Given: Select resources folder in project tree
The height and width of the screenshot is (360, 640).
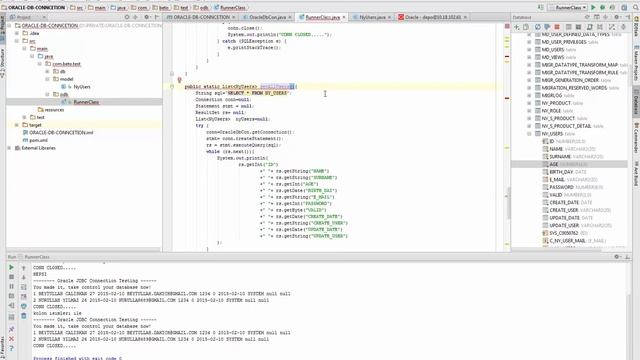Looking at the screenshot, I should click(x=54, y=110).
